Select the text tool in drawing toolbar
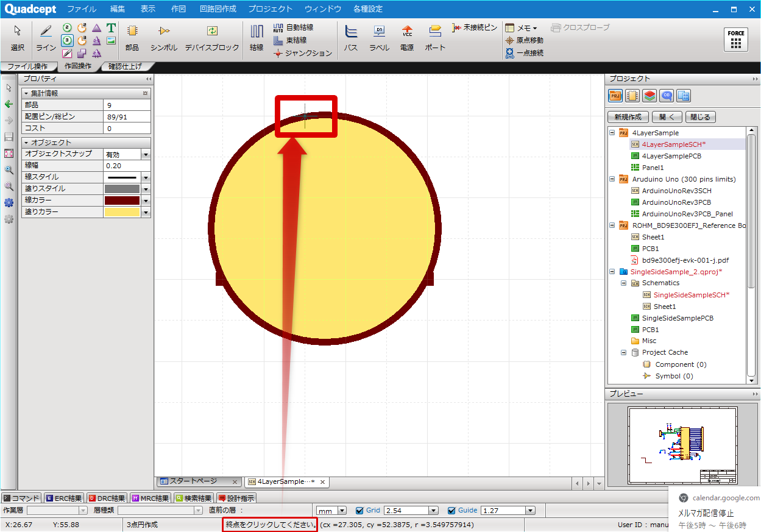 [x=111, y=28]
